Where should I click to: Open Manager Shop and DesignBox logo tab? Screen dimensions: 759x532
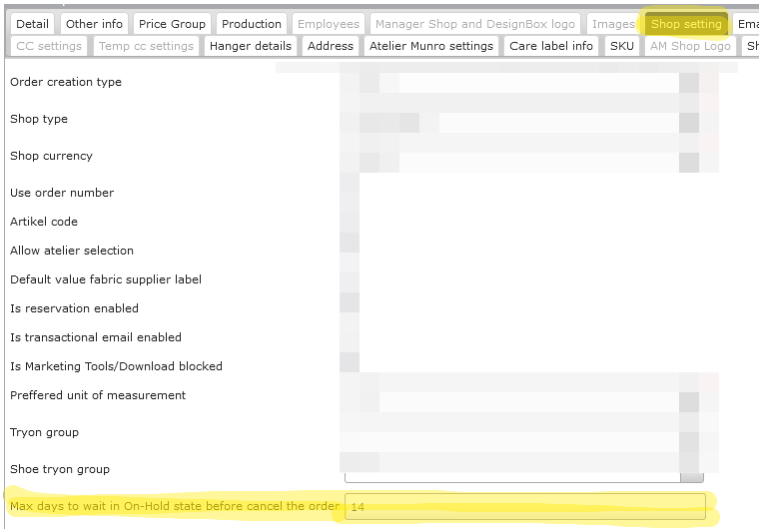click(474, 24)
